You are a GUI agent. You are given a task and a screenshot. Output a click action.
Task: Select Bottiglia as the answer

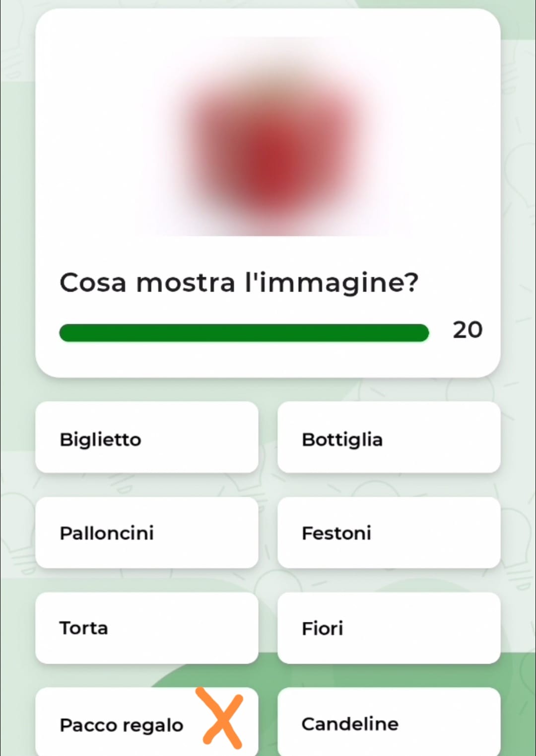coord(389,438)
